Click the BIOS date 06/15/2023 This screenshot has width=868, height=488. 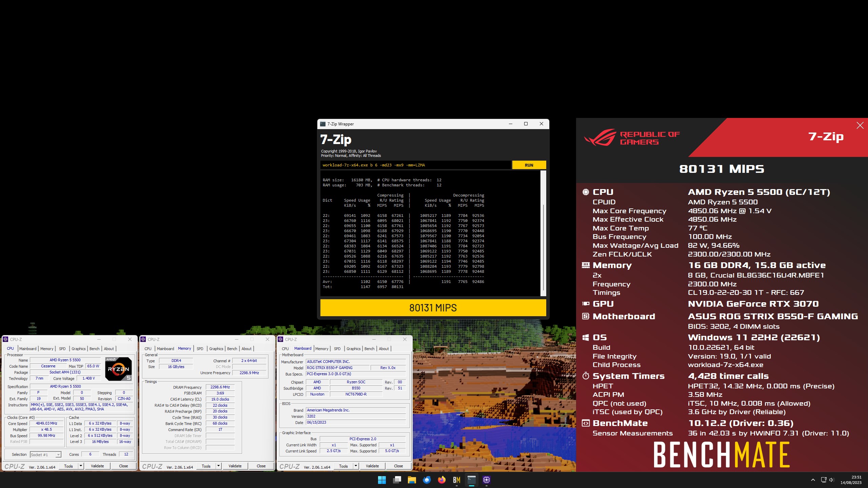(356, 423)
